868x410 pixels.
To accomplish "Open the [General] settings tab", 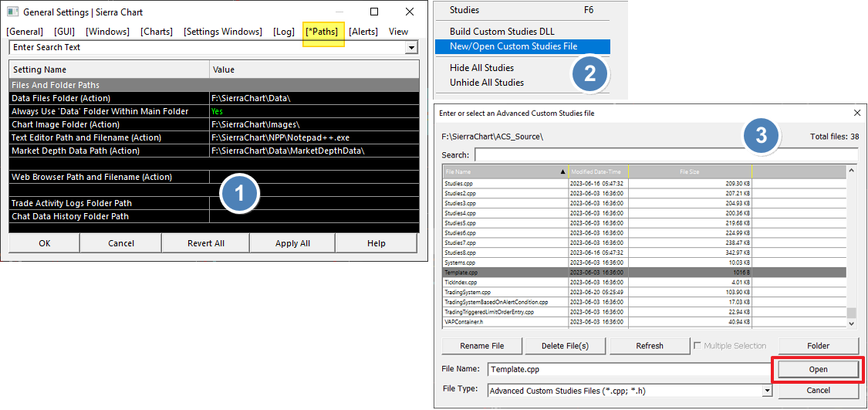I will (25, 32).
